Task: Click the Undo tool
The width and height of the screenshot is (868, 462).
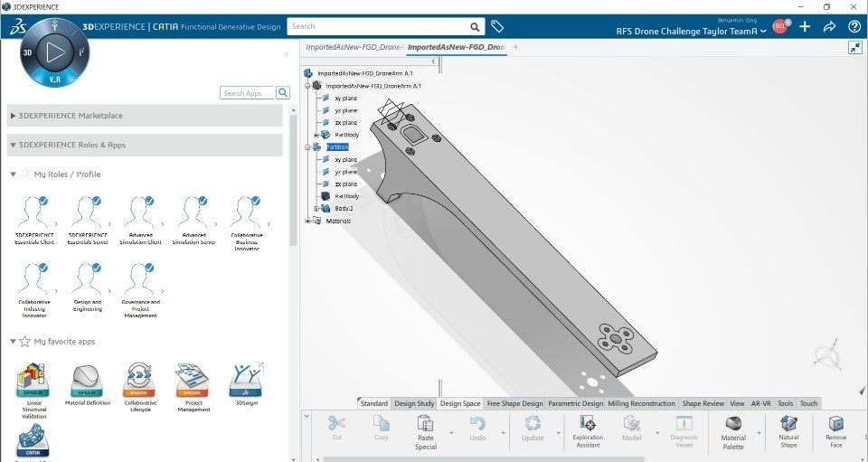Action: click(477, 428)
